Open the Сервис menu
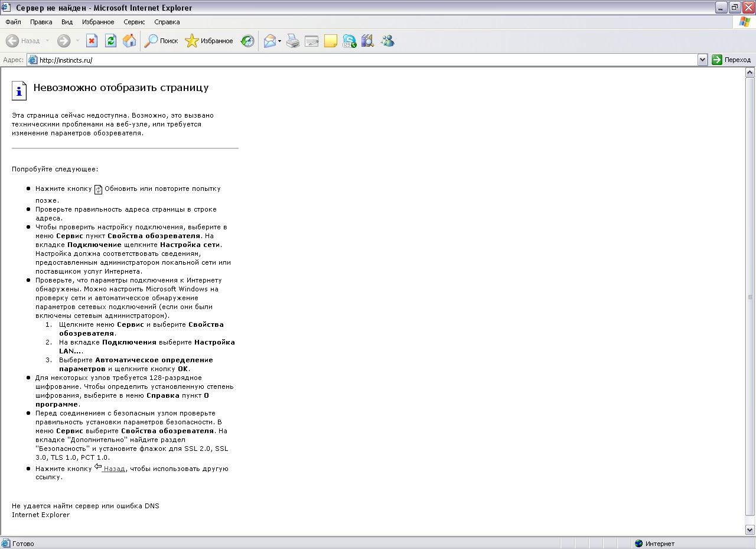This screenshot has width=756, height=549. tap(134, 22)
